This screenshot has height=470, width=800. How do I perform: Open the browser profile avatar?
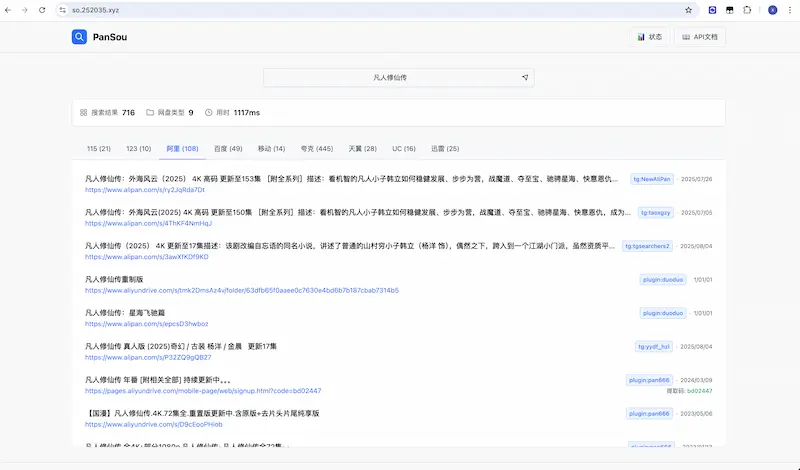tap(772, 10)
